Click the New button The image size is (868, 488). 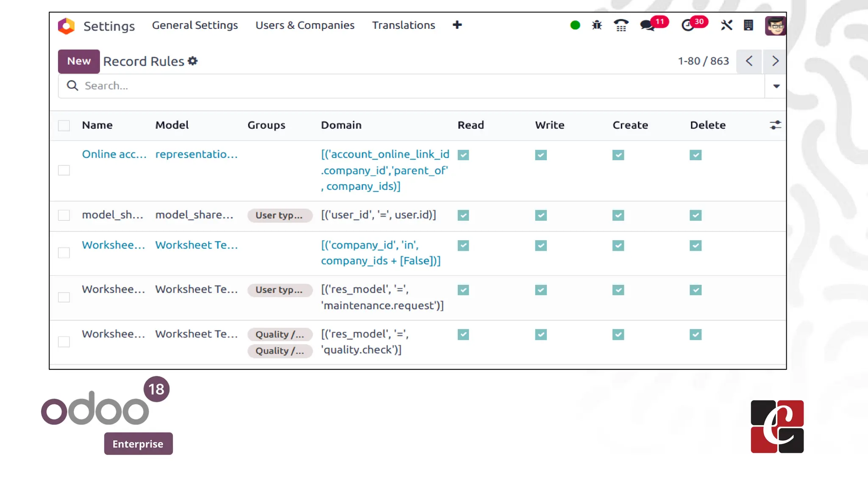[x=79, y=61]
